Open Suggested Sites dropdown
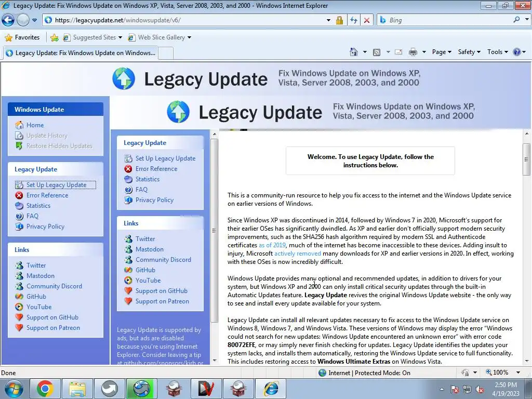 tap(92, 37)
